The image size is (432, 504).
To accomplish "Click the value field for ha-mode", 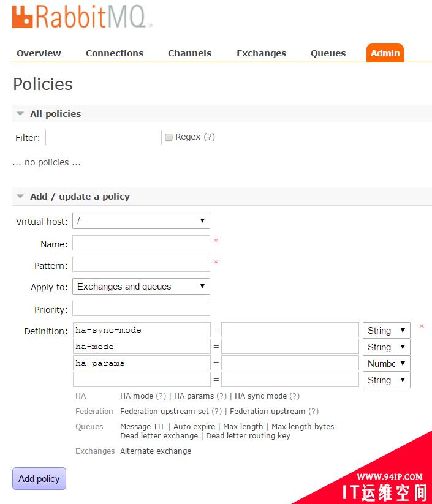I will [x=290, y=347].
